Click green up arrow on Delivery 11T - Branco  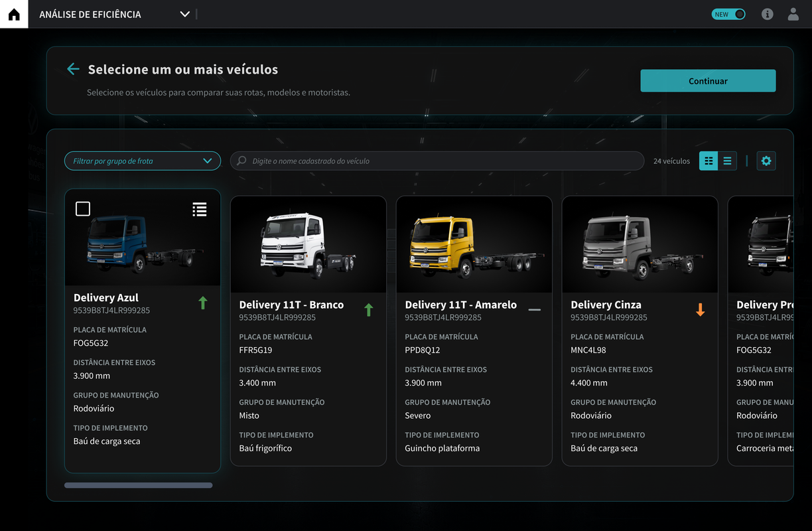coord(369,309)
